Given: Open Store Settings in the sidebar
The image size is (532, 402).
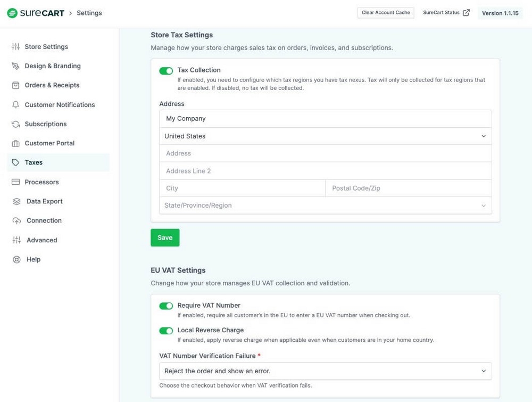Looking at the screenshot, I should point(58,46).
